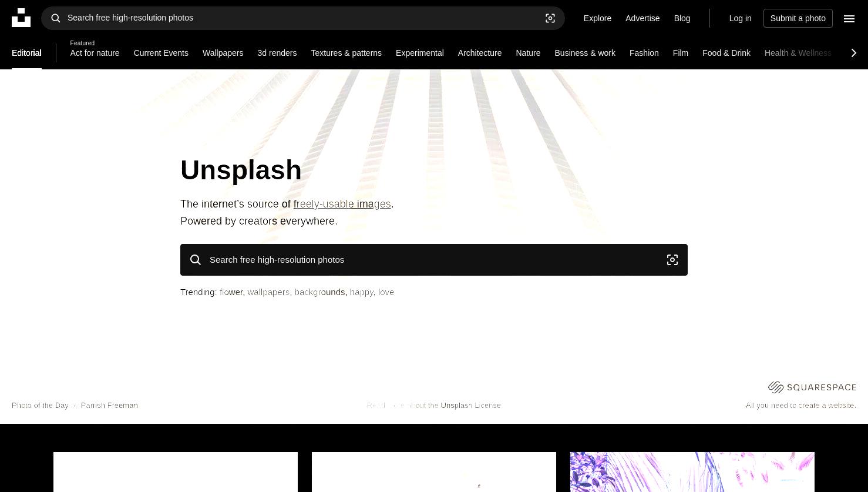Screen dimensions: 868x492
Task: Open visual search icon in hero search box
Action: 672,260
